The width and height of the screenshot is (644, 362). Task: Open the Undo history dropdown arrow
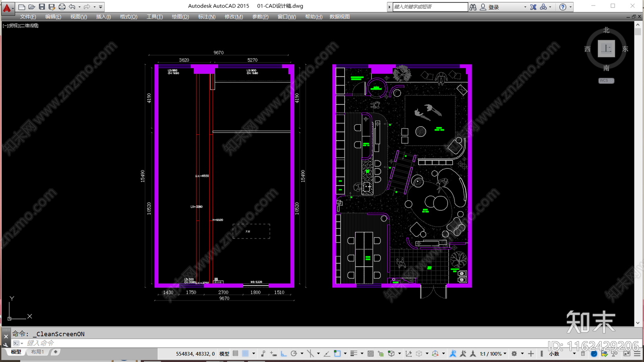(x=79, y=7)
